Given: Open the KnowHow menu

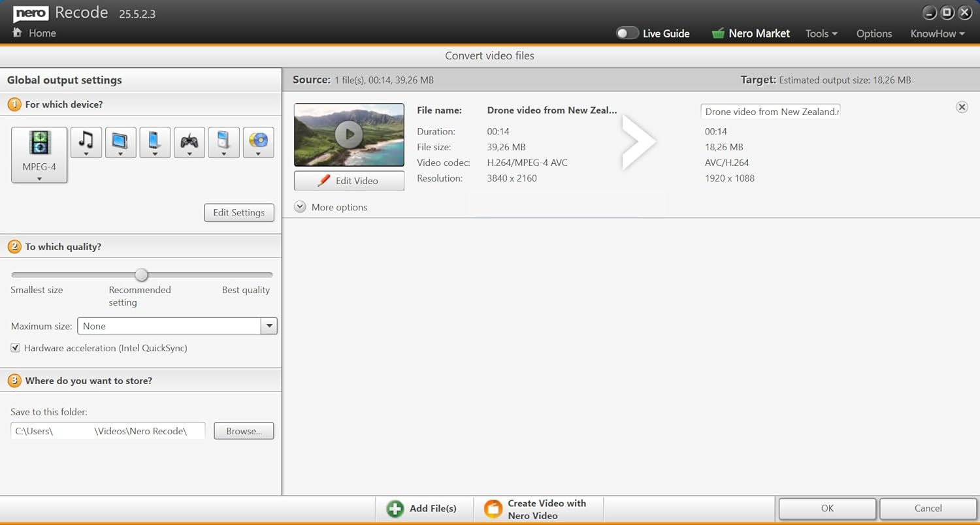Looking at the screenshot, I should click(937, 33).
